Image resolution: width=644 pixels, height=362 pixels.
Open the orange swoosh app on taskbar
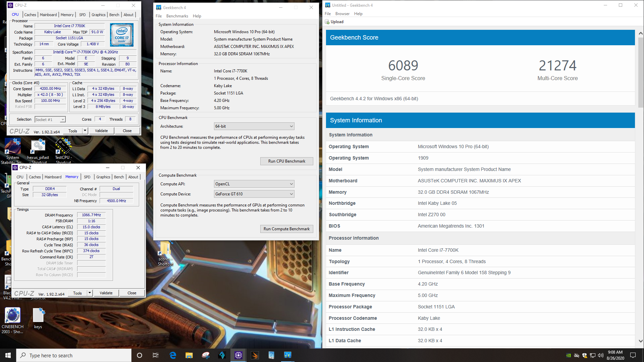click(255, 355)
